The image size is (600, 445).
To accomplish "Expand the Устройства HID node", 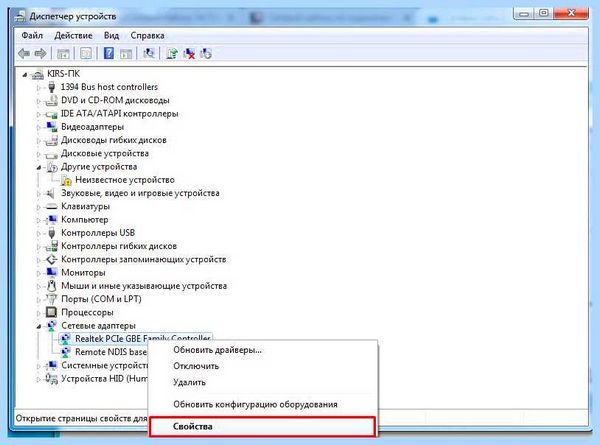I will point(39,379).
